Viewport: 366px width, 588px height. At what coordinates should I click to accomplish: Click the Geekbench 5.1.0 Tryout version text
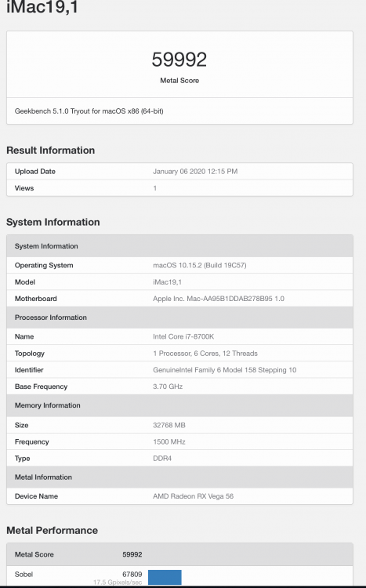[89, 111]
